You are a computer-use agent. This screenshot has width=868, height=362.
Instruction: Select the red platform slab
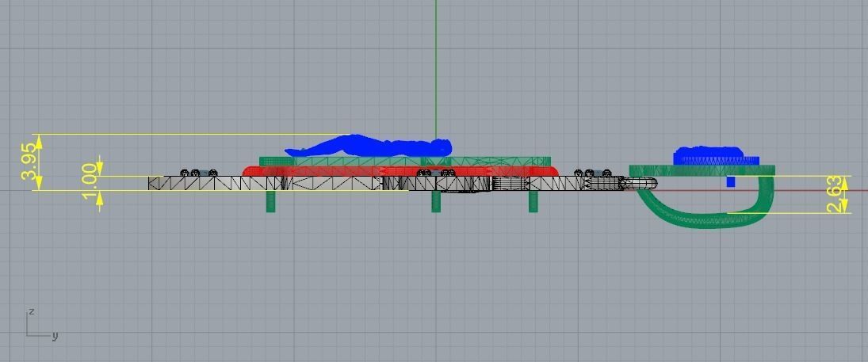[400, 171]
